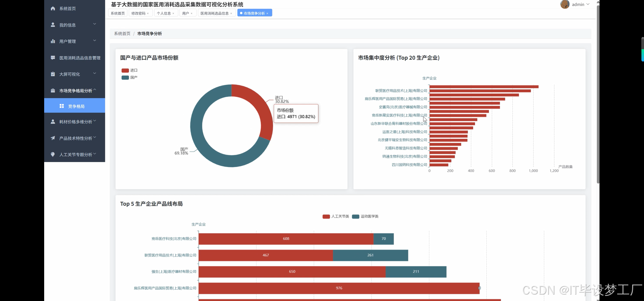The height and width of the screenshot is (301, 644).
Task: Click label 四川国纳科技有限公司 in Top 20 chart
Action: 409,165
